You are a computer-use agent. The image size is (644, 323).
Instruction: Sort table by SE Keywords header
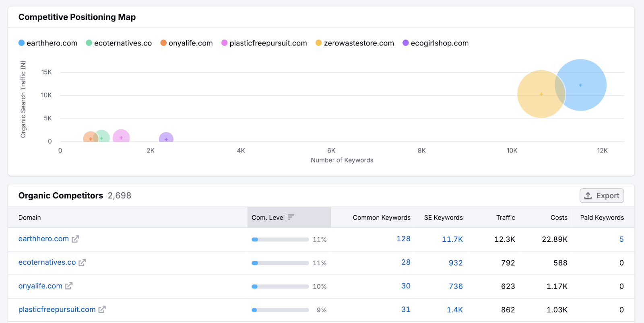(x=443, y=218)
